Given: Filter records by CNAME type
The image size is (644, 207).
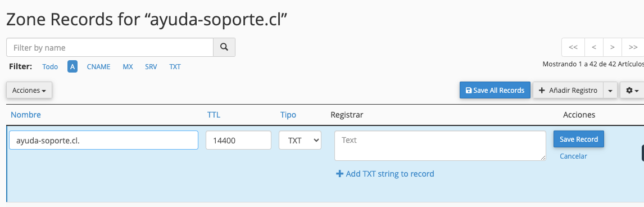Looking at the screenshot, I should click(98, 66).
